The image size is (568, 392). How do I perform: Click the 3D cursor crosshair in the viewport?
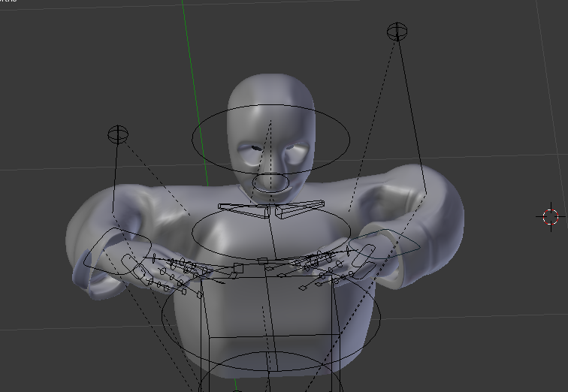point(551,217)
